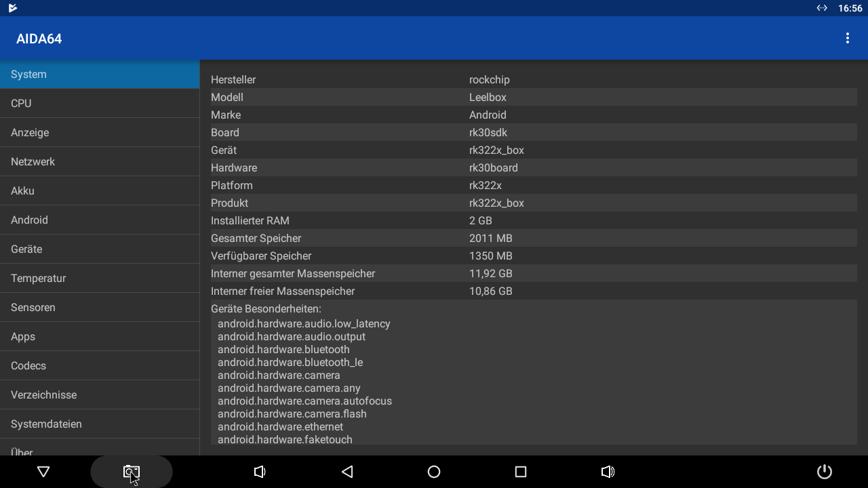Viewport: 868px width, 488px height.
Task: Open the three-dot overflow menu
Action: (x=847, y=39)
